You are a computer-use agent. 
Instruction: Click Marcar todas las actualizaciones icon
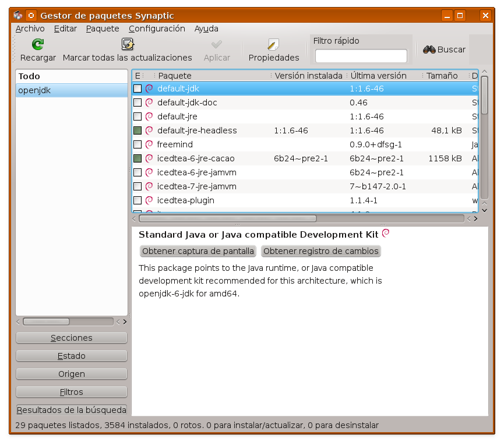pyautogui.click(x=128, y=44)
